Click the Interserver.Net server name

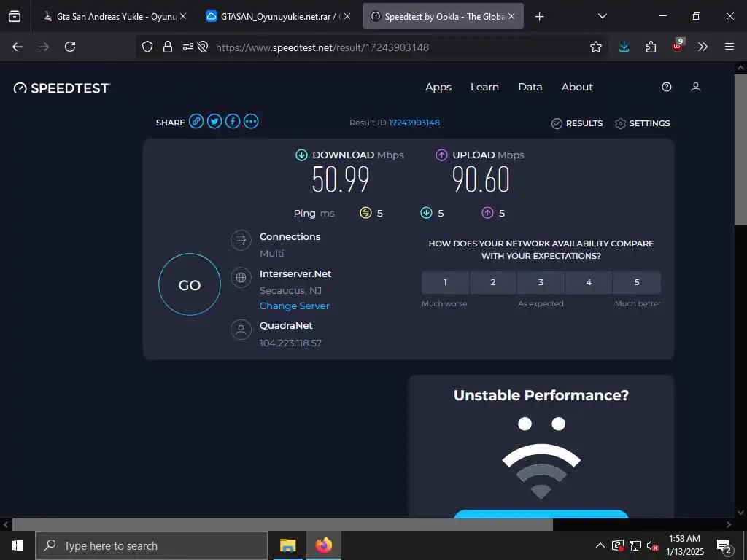295,274
